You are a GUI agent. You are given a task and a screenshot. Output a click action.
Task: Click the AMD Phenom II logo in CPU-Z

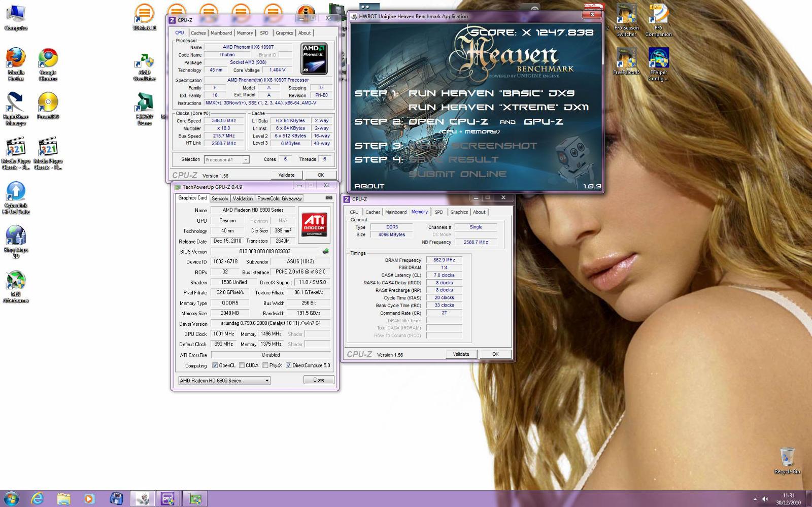(314, 59)
